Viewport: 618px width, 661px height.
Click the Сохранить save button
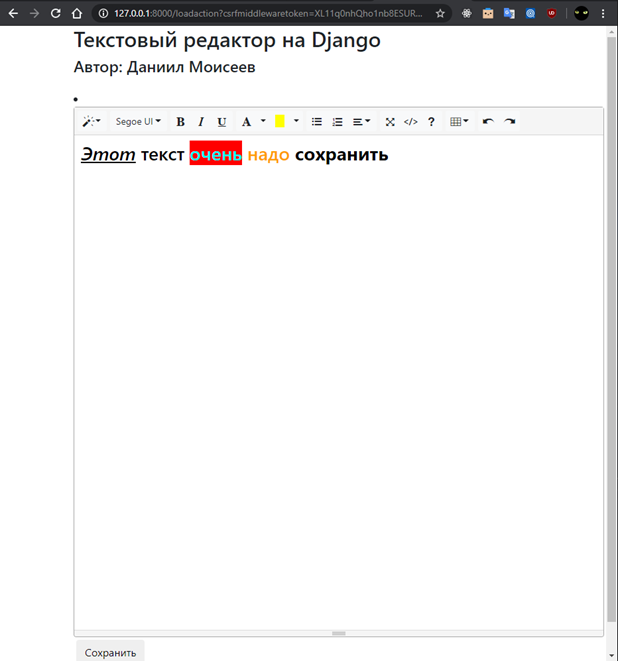coord(110,652)
